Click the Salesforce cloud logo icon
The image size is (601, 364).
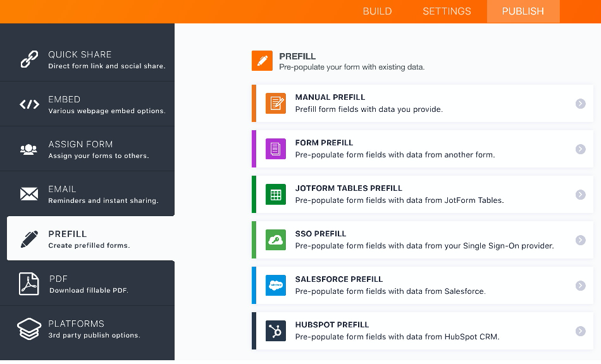[276, 286]
